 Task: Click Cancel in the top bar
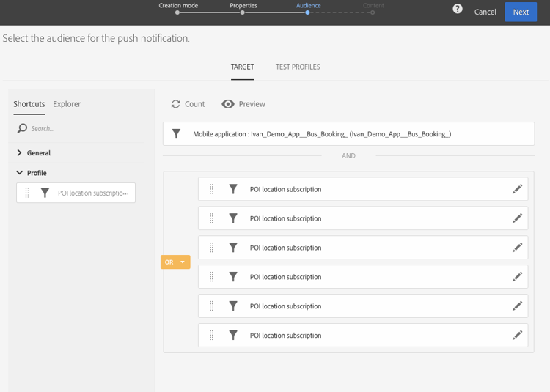485,12
